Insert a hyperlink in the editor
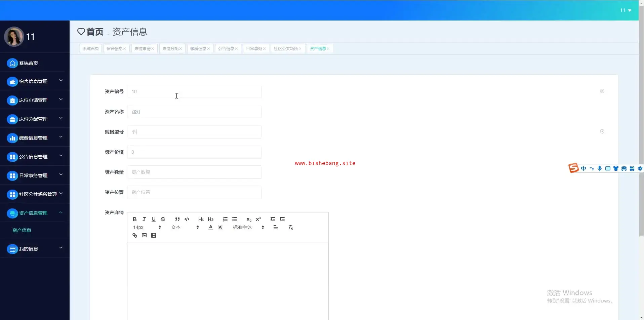Viewport: 644px width, 320px height. pos(135,235)
